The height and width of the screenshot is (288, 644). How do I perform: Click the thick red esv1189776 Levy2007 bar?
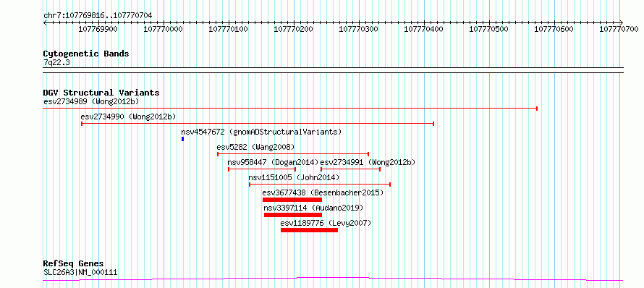tap(309, 230)
